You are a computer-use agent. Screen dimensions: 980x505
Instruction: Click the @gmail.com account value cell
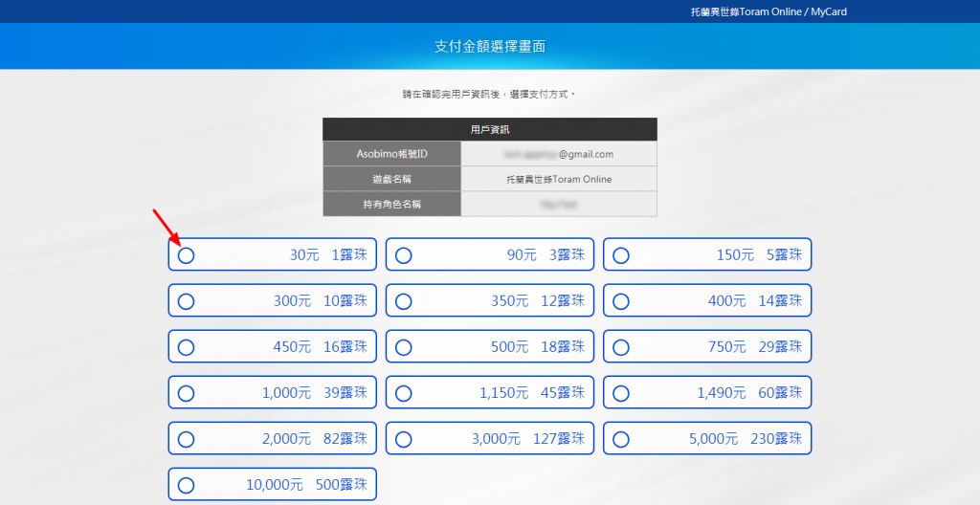click(x=559, y=154)
